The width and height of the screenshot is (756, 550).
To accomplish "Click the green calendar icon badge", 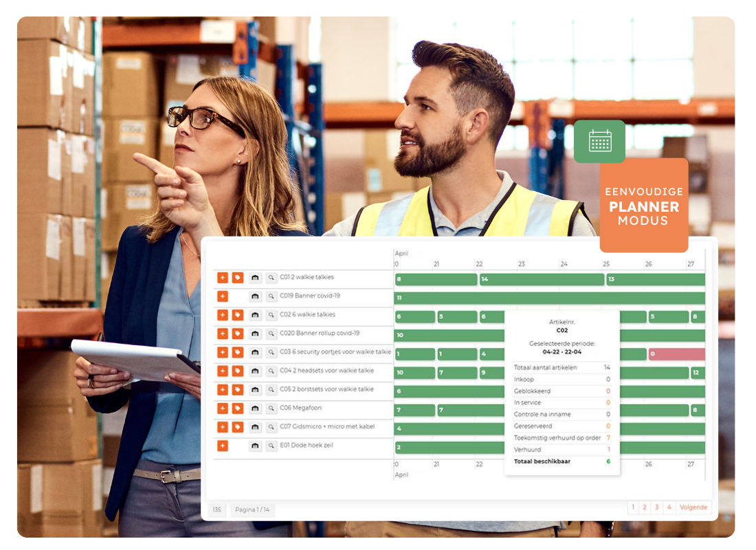I will 599,141.
